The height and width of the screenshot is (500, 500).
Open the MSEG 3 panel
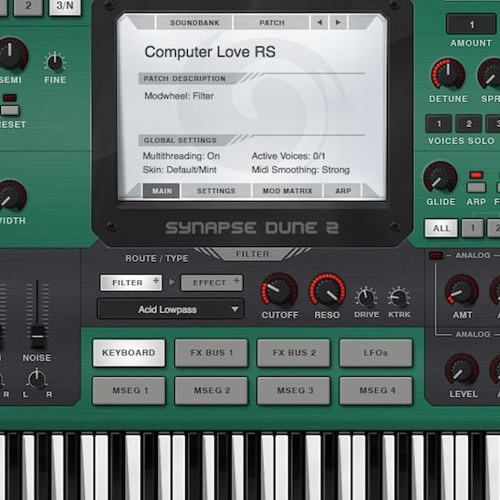coord(294,390)
